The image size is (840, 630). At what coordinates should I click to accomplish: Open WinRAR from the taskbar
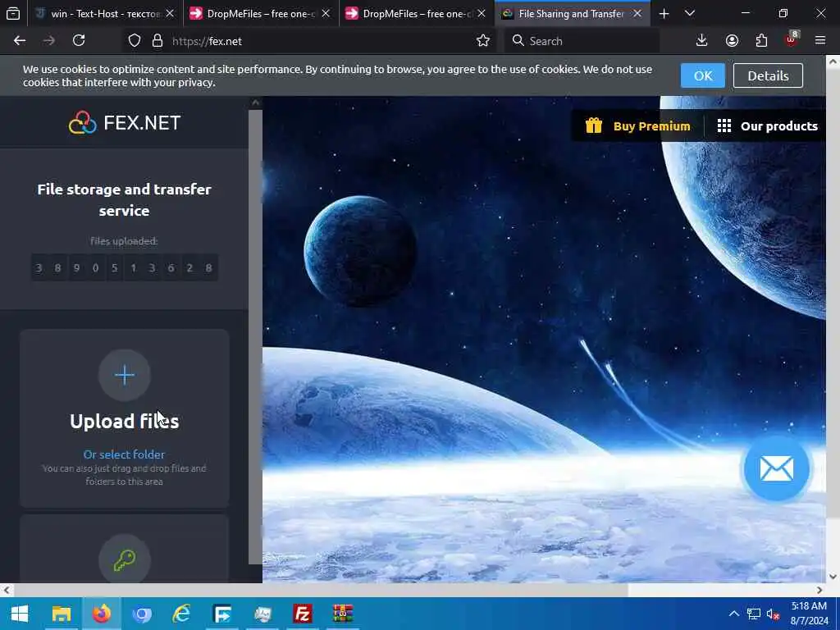(343, 614)
